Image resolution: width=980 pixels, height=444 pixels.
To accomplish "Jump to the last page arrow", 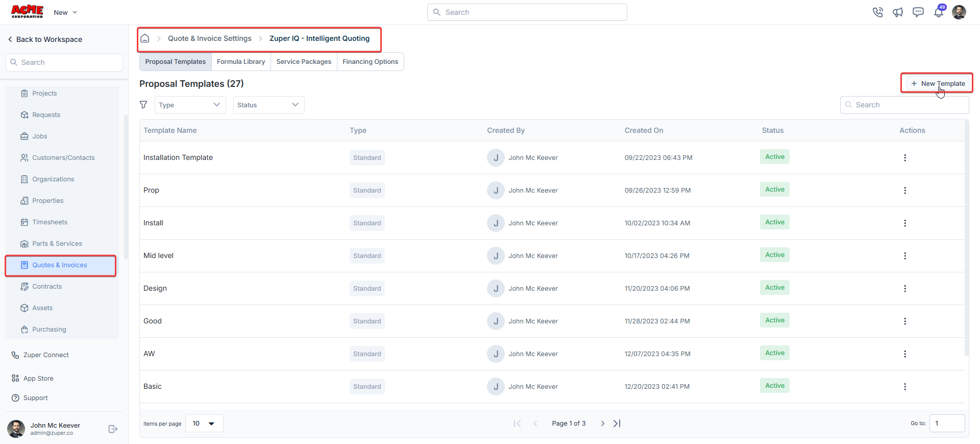I will tap(617, 424).
